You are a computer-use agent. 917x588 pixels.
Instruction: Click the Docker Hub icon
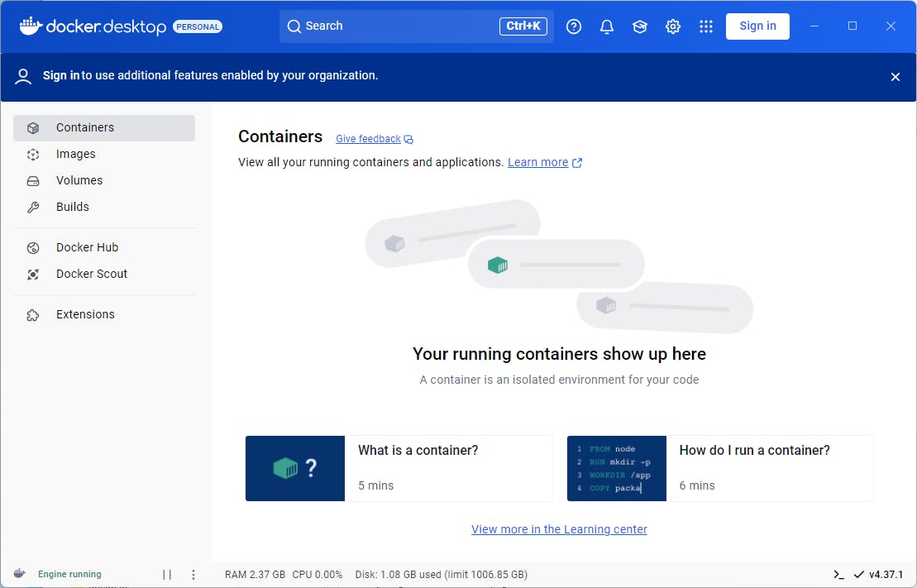[33, 248]
